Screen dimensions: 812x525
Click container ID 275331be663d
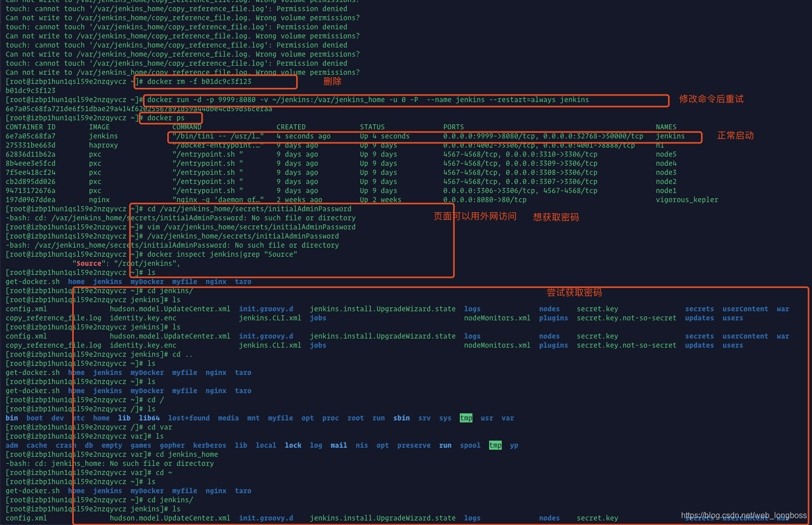(x=30, y=145)
